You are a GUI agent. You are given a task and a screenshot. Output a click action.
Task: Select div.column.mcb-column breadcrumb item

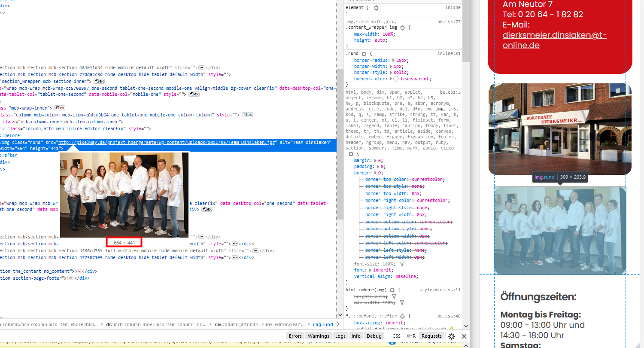[x=49, y=324]
